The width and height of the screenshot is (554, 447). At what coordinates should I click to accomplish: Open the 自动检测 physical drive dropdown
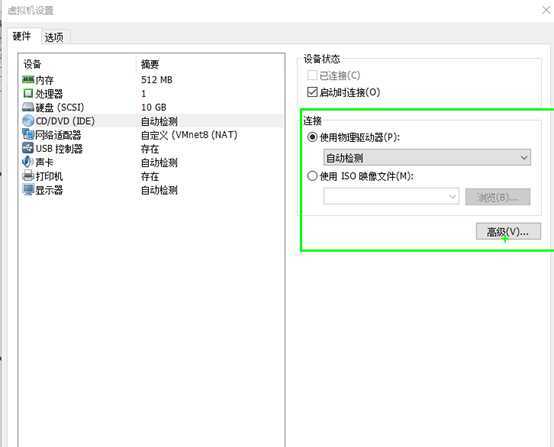pyautogui.click(x=427, y=157)
